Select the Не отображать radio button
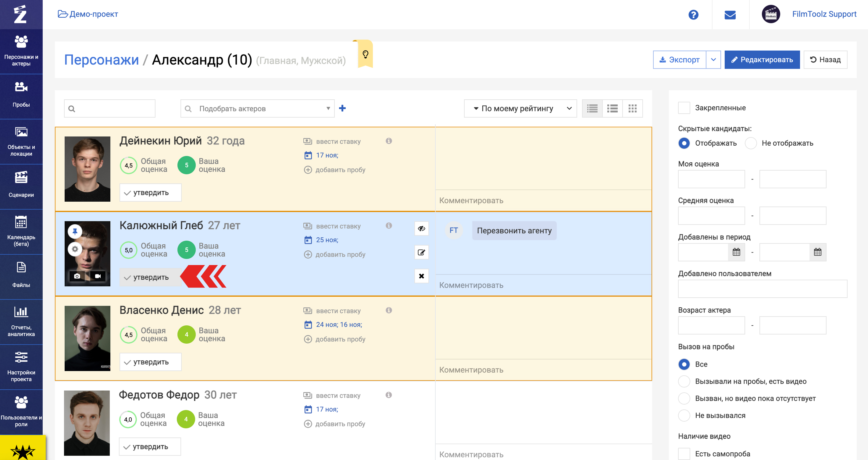This screenshot has height=460, width=868. (751, 143)
